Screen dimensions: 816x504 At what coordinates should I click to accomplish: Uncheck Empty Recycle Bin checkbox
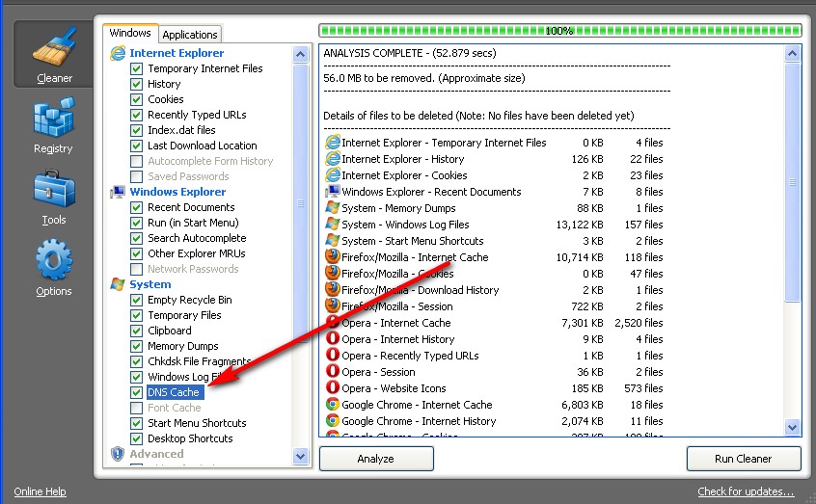(136, 300)
